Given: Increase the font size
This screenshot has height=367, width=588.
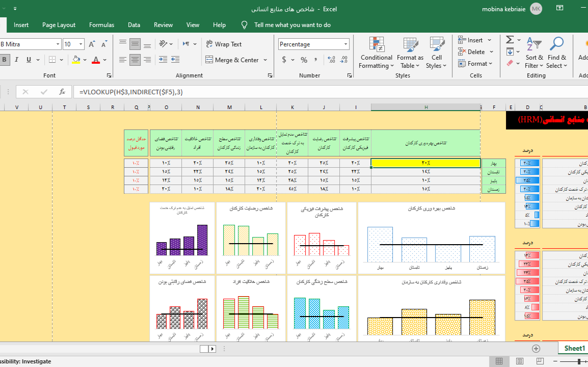Looking at the screenshot, I should [92, 44].
